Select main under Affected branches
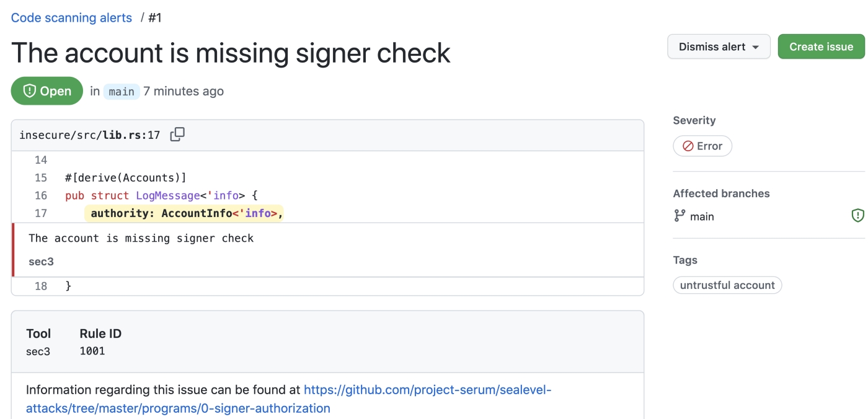This screenshot has height=419, width=868. (702, 216)
